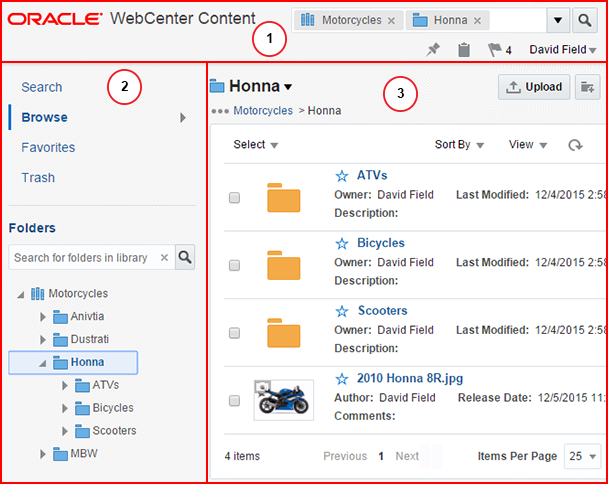Check the Scooters row checkbox
The image size is (608, 484).
tap(234, 333)
